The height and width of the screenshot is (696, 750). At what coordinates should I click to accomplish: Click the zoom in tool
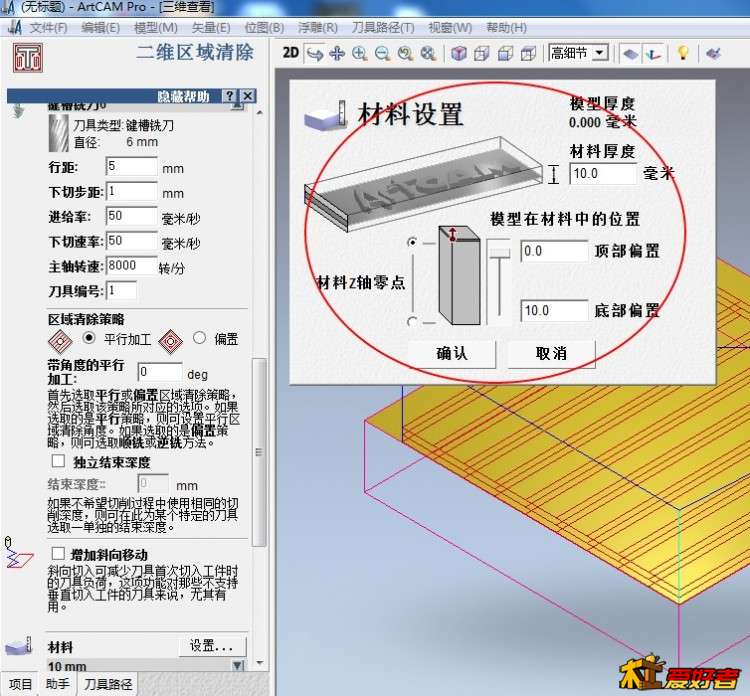coord(360,54)
